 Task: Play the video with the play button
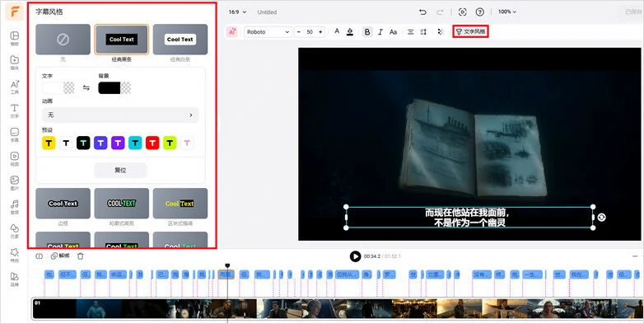[x=355, y=256]
